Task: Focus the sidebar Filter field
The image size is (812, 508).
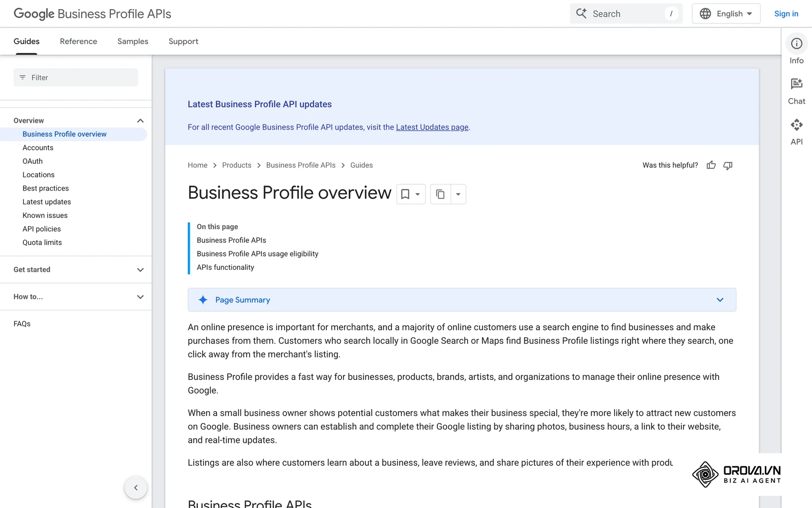Action: click(76, 77)
